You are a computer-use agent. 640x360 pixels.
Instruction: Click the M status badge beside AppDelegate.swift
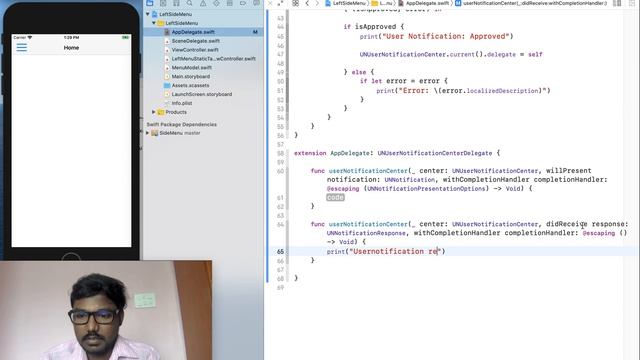255,32
